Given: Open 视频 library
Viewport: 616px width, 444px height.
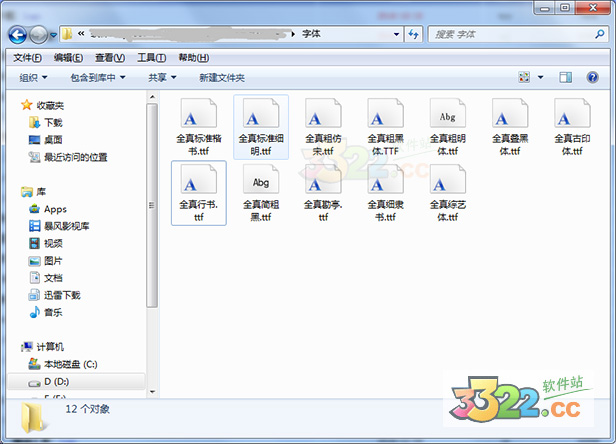Looking at the screenshot, I should (46, 243).
